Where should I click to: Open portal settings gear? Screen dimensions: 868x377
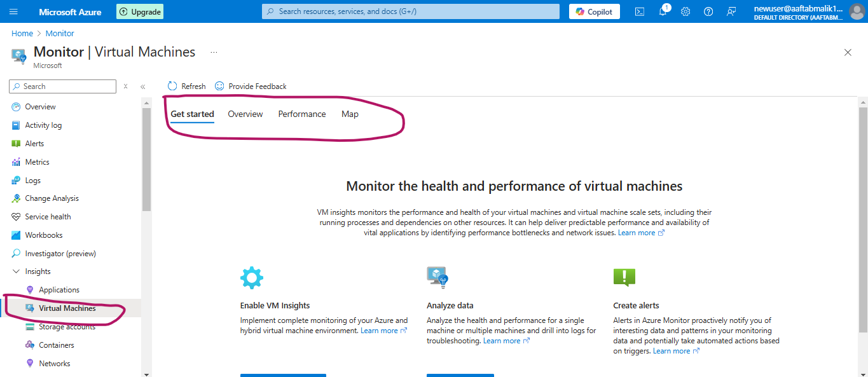(685, 11)
